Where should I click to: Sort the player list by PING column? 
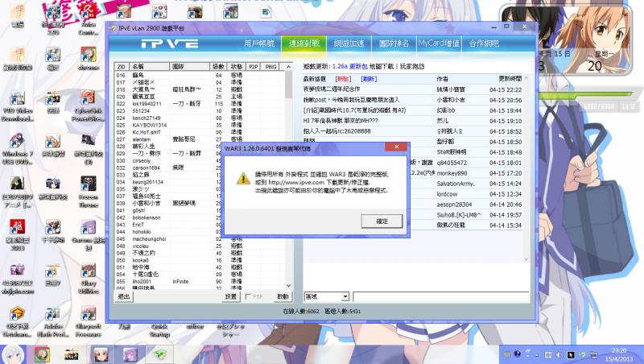270,67
